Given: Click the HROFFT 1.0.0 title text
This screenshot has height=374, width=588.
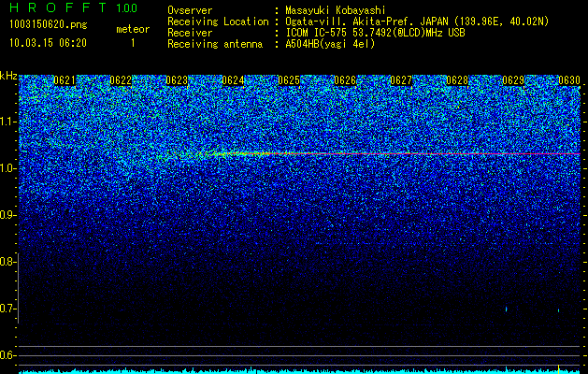Looking at the screenshot, I should [74, 7].
